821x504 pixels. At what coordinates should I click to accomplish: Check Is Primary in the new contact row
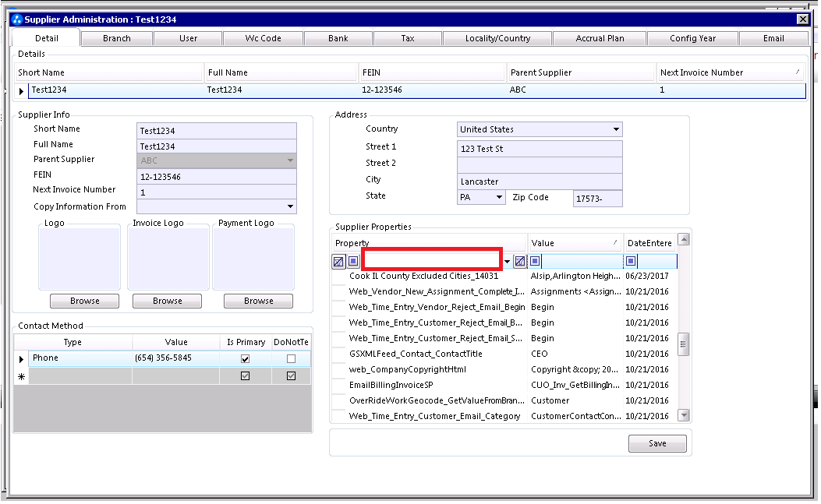point(245,376)
